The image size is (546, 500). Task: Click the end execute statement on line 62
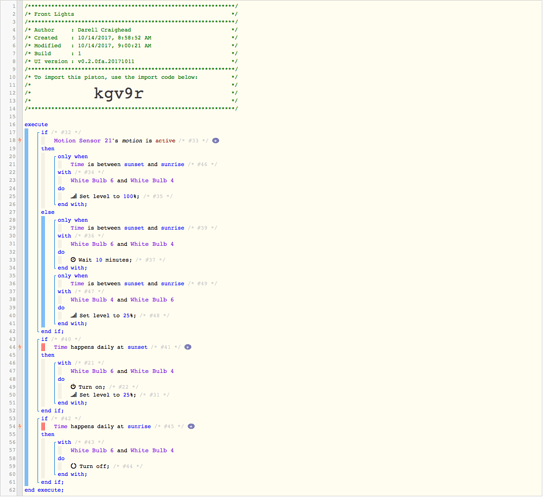pyautogui.click(x=44, y=490)
